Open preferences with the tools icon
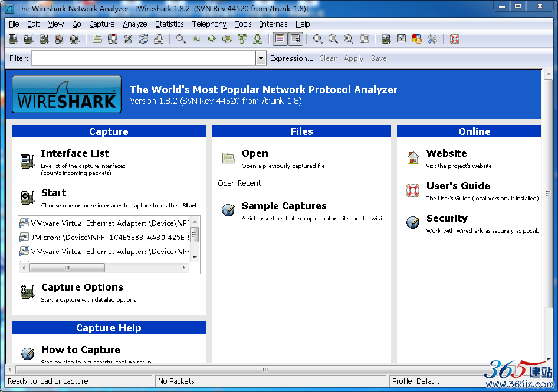Image resolution: width=558 pixels, height=392 pixels. tap(432, 39)
